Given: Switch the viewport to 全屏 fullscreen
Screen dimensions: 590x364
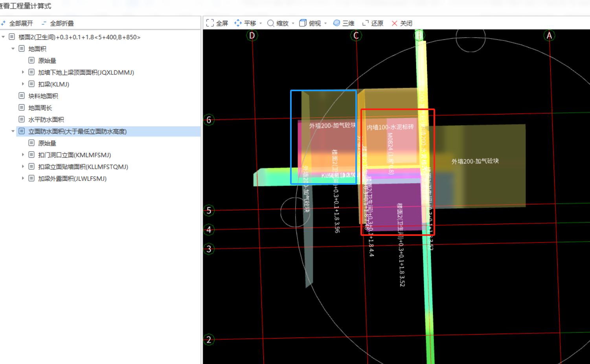Looking at the screenshot, I should click(x=217, y=23).
